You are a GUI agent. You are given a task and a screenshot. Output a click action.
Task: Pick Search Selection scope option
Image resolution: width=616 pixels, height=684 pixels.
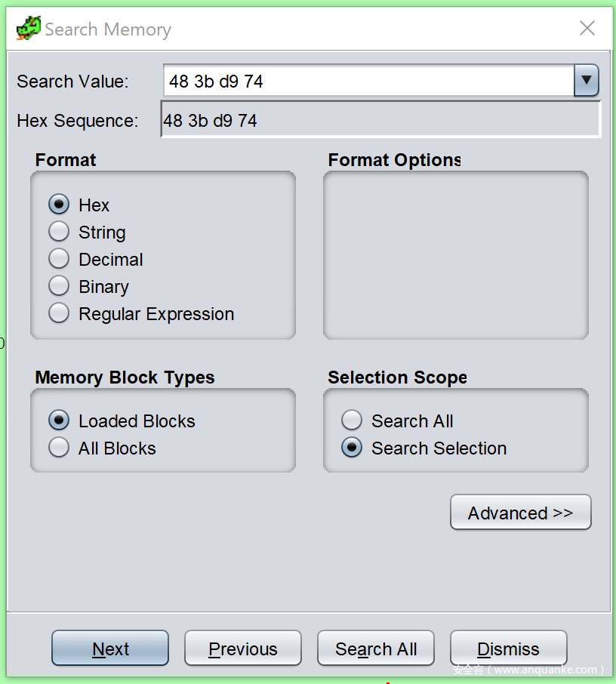click(352, 448)
